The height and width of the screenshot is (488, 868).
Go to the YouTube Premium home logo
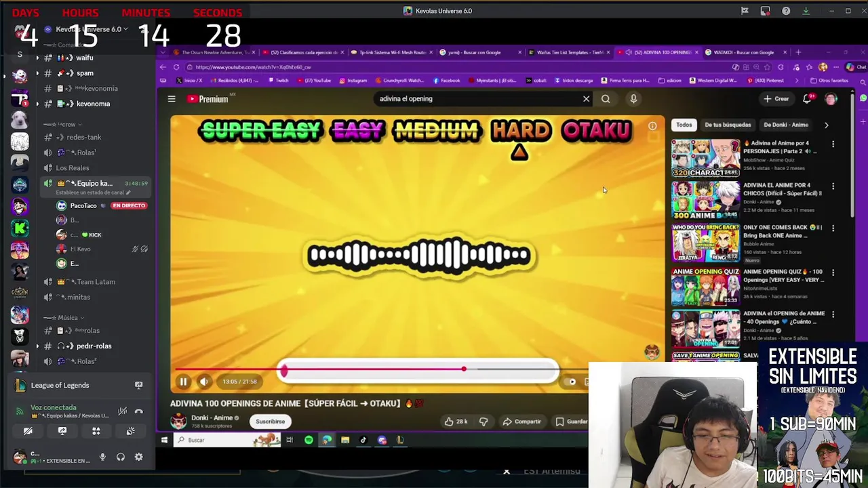pos(208,99)
